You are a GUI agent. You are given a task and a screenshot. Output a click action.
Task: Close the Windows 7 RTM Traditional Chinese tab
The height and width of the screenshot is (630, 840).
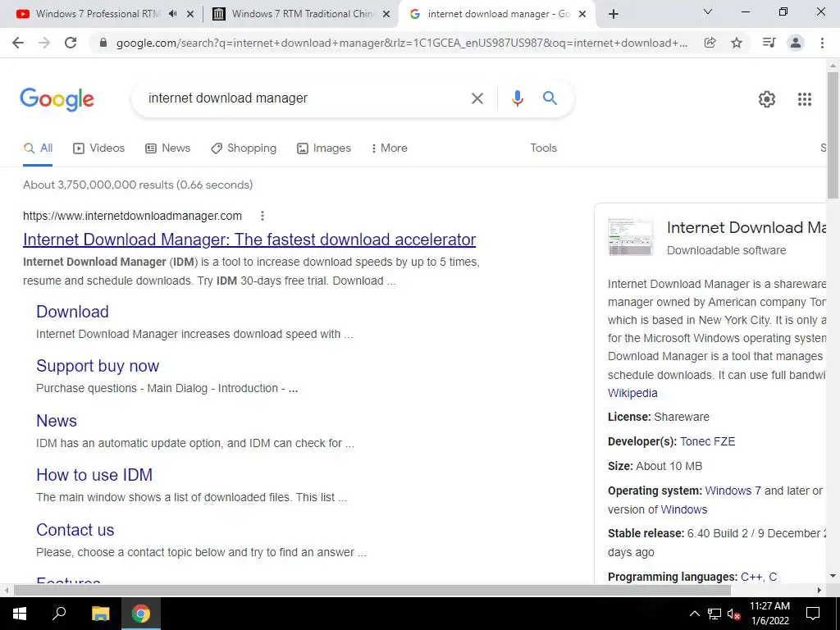386,15
